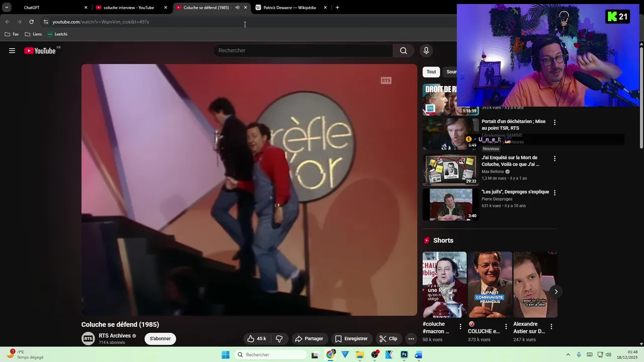This screenshot has width=644, height=362.
Task: Mute the tab via its speaker icon
Action: 237,8
